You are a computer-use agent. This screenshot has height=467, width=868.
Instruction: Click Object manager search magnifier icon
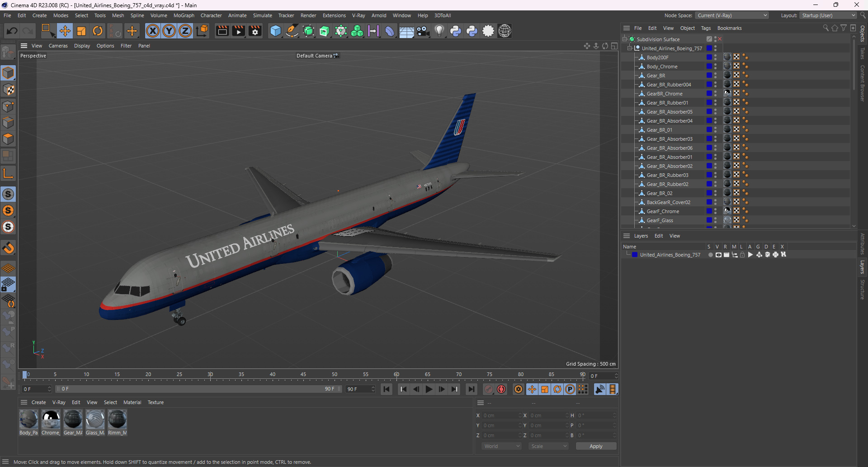click(826, 28)
